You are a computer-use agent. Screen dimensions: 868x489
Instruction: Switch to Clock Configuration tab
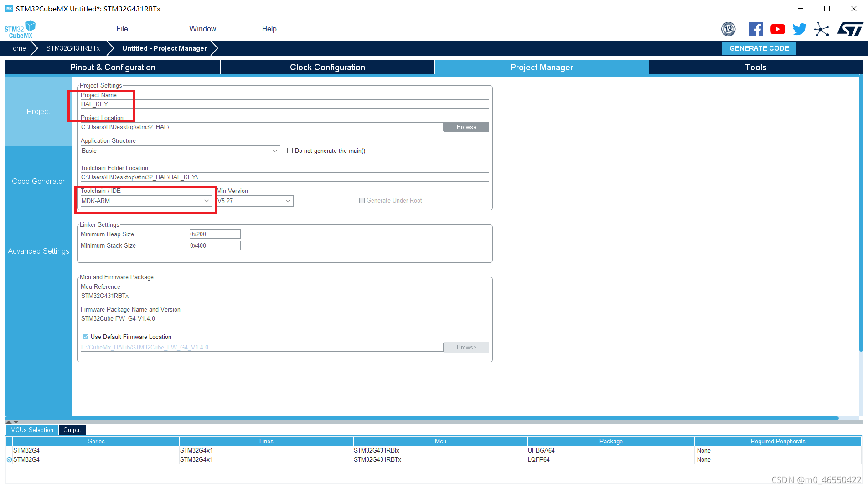(x=327, y=67)
